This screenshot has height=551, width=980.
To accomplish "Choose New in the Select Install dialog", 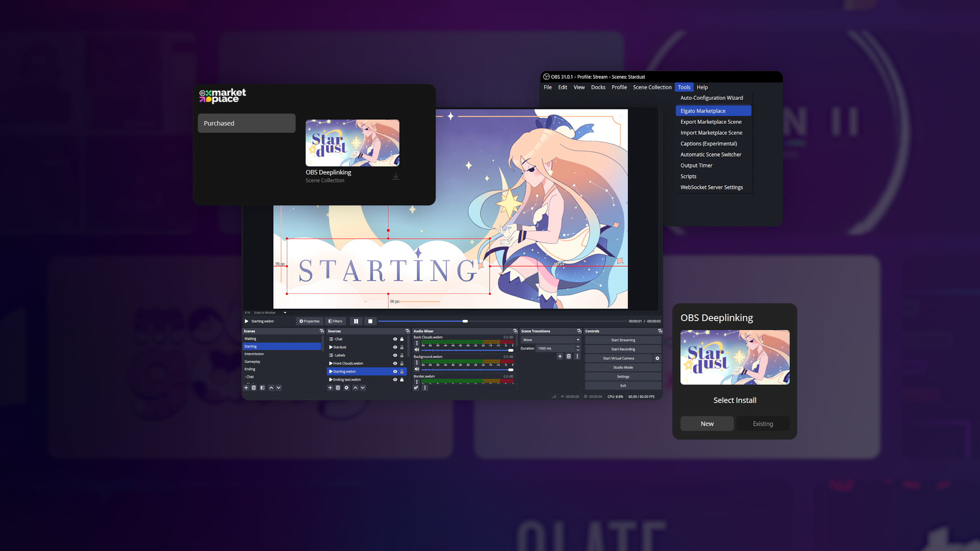I will tap(707, 423).
